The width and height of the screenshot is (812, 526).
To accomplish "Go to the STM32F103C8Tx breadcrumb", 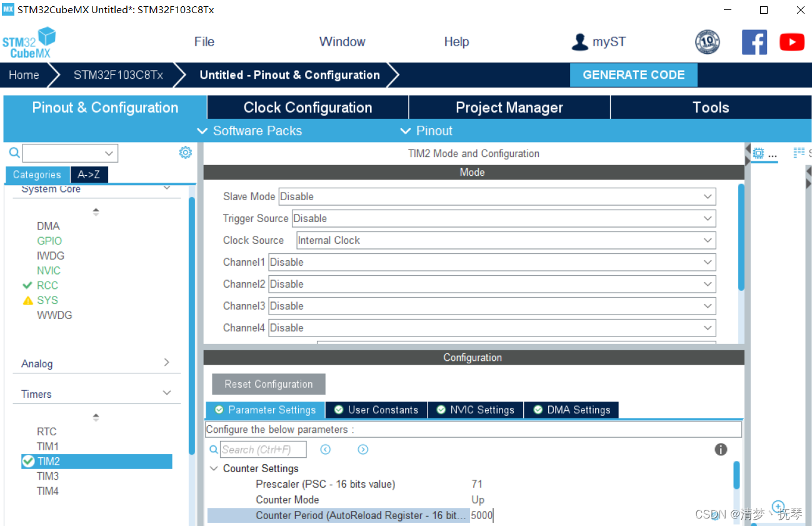I will coord(118,75).
